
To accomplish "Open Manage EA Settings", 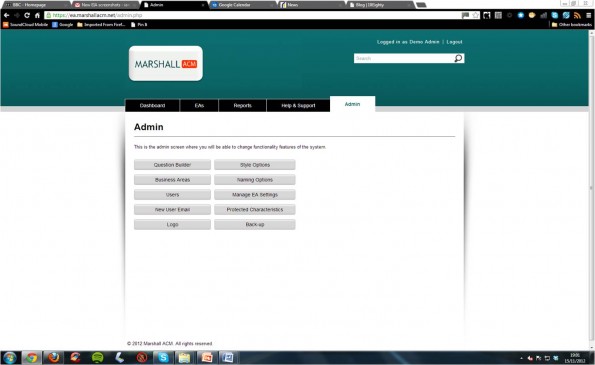I will (x=255, y=195).
